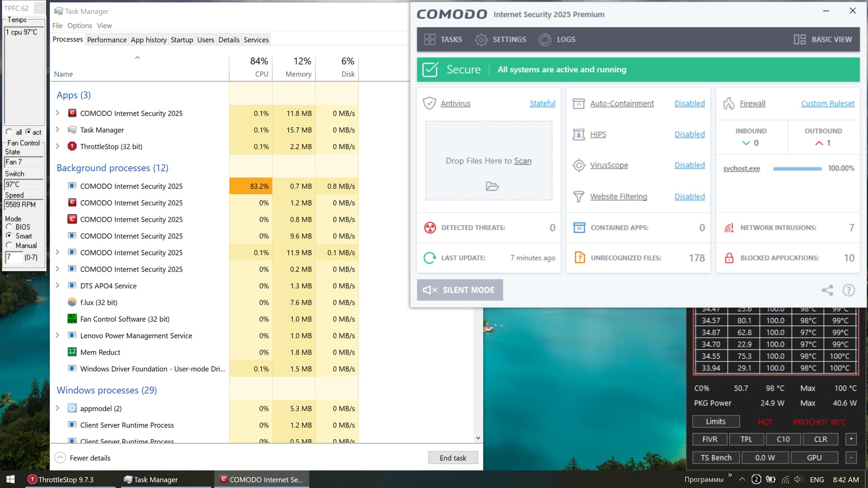Expand COMODO background process using 11.9 MB
The width and height of the screenshot is (868, 488).
click(x=57, y=252)
